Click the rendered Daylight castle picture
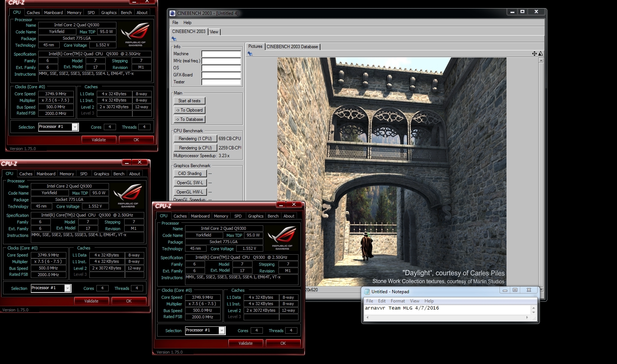The width and height of the screenshot is (617, 364). [392, 172]
